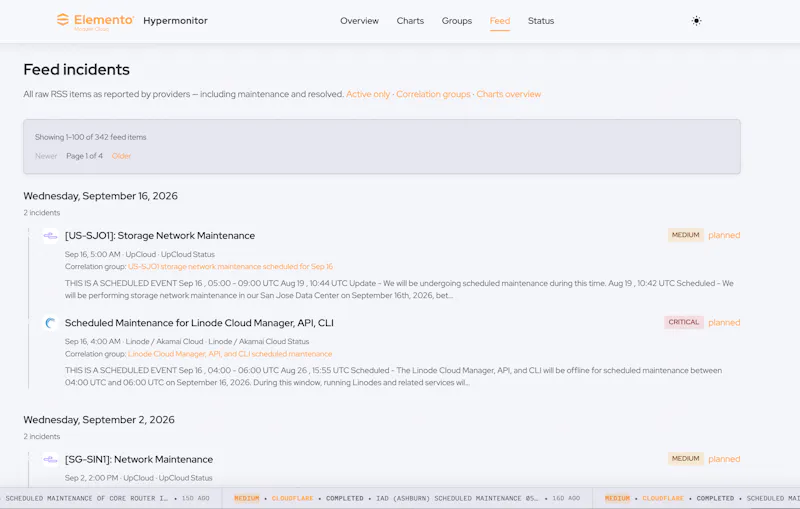Click the Wednesday, September 16, 2026 heading
The height and width of the screenshot is (509, 800).
click(101, 196)
